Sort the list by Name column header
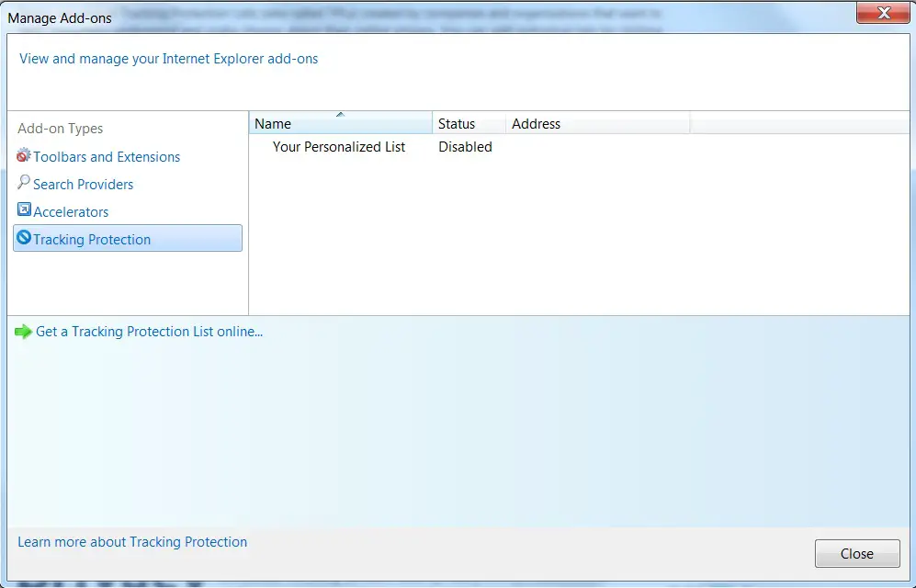 341,124
